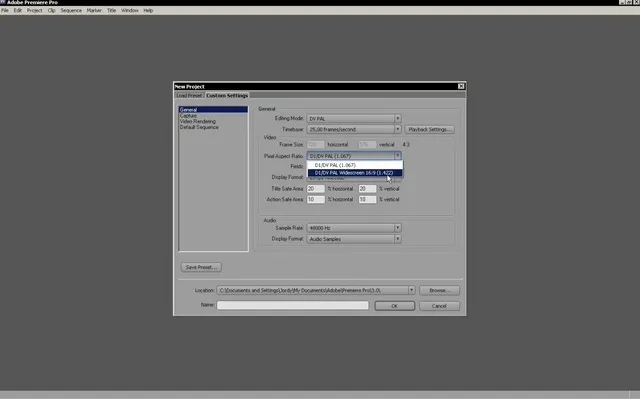Viewport: 640px width, 399px height.
Task: Click the Save Preset button
Action: click(201, 267)
